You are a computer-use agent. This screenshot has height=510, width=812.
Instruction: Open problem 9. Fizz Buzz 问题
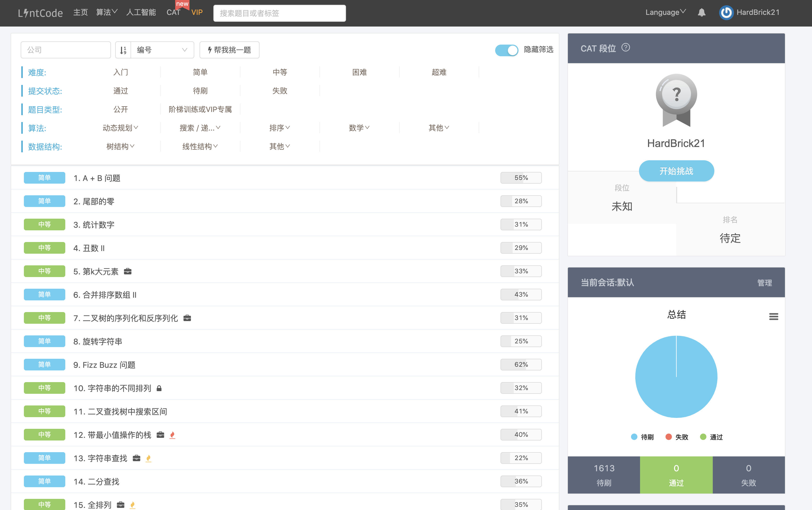click(x=104, y=365)
